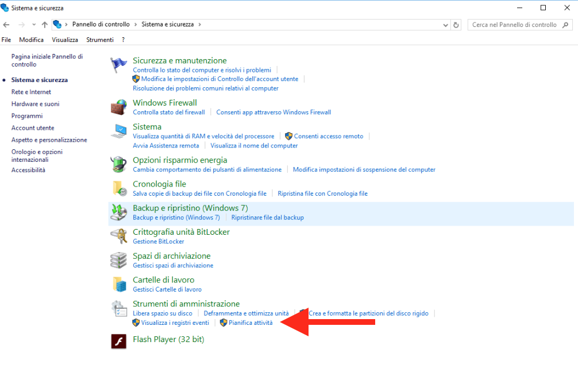The height and width of the screenshot is (392, 578).
Task: Click the Spazi di archiviazione drives icon
Action: (x=119, y=260)
